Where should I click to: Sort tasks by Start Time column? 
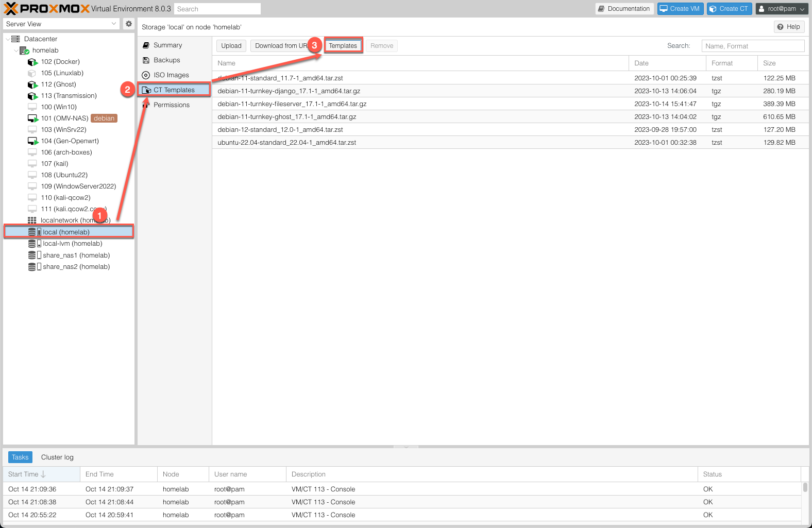41,474
